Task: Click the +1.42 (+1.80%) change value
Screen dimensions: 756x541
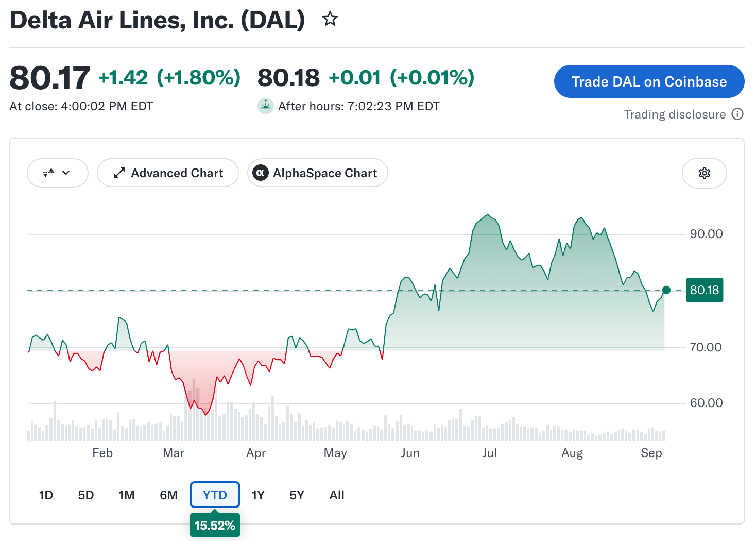Action: tap(169, 77)
